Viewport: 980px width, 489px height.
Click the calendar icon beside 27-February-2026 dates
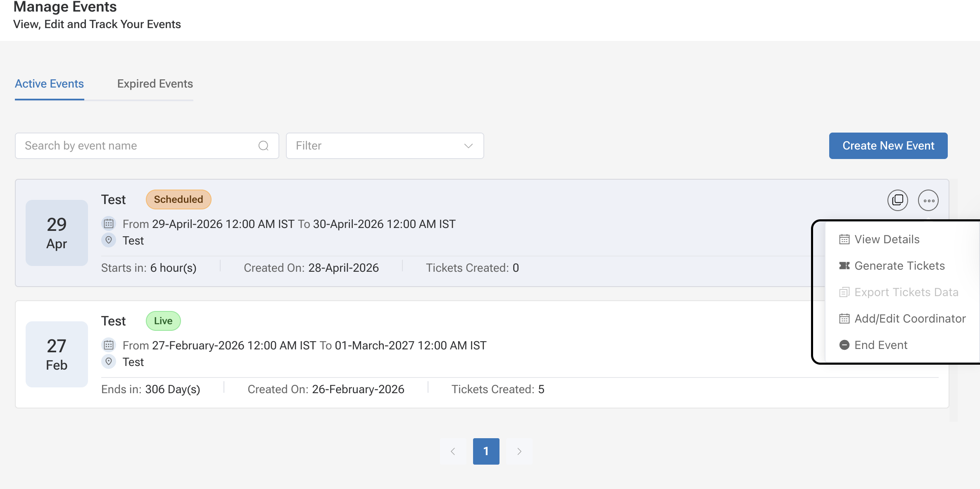pos(109,345)
